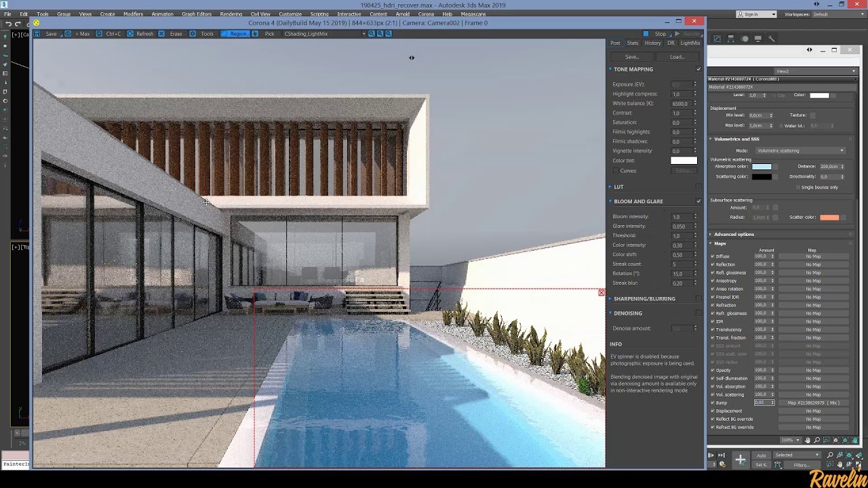Open the CShading_LightMix render element dropdown
The height and width of the screenshot is (488, 868).
[x=324, y=34]
